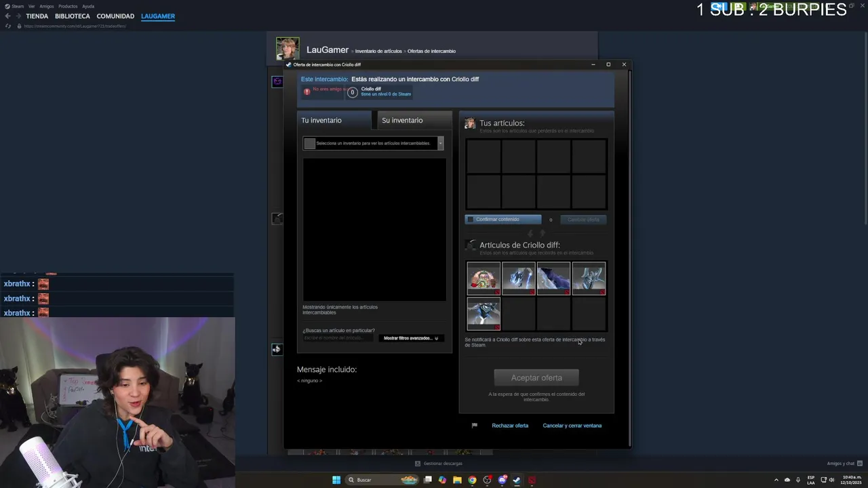Open Discord from the taskbar
This screenshot has width=868, height=488.
tap(502, 480)
